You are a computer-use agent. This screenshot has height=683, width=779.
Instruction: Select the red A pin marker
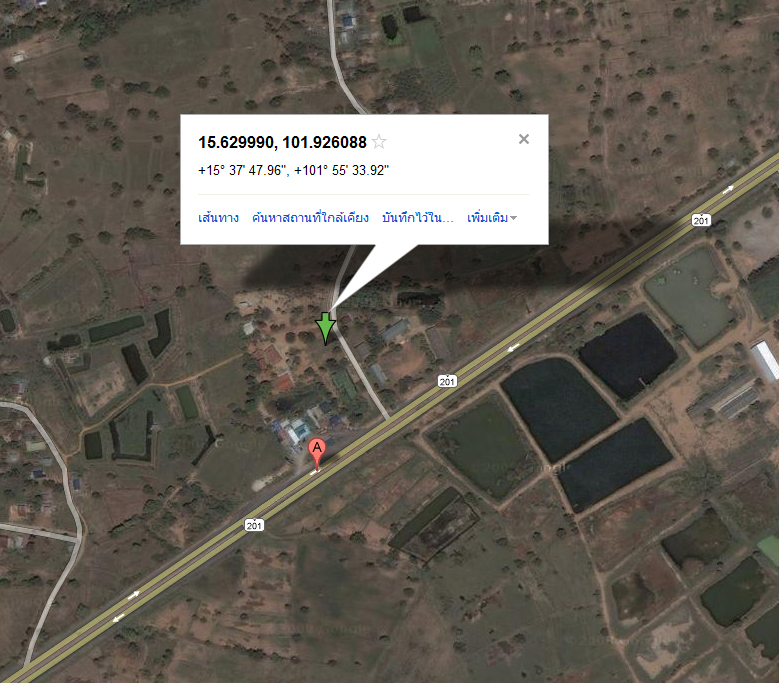(317, 454)
